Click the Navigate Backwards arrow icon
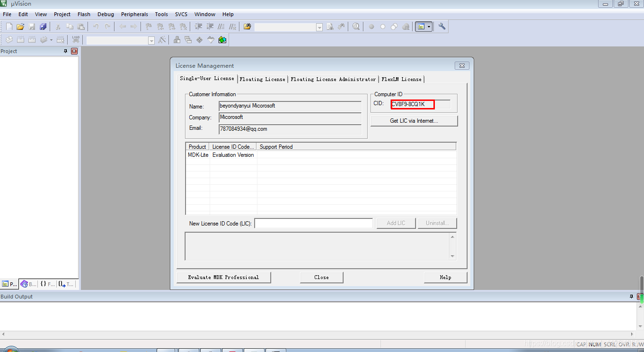644x352 pixels. point(123,27)
